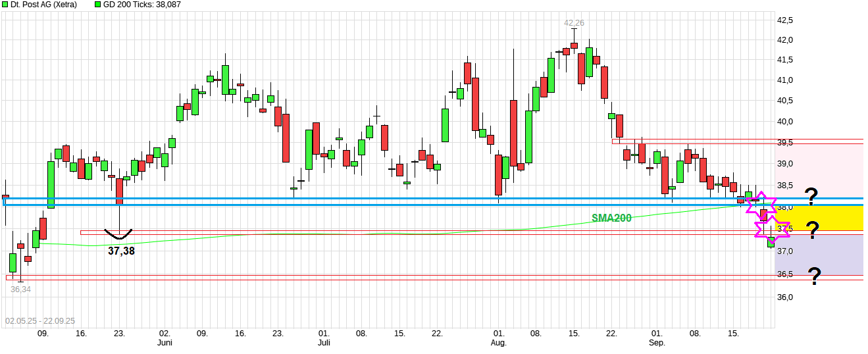The height and width of the screenshot is (354, 868).
Task: Click the 36,5 price axis value
Action: [785, 274]
